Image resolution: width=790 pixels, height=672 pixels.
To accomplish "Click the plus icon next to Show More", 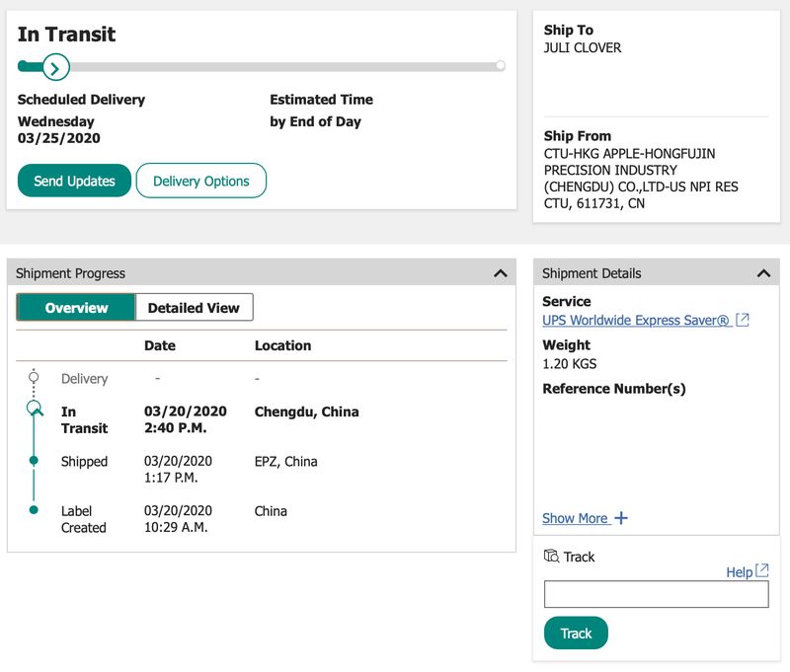I will pyautogui.click(x=621, y=518).
